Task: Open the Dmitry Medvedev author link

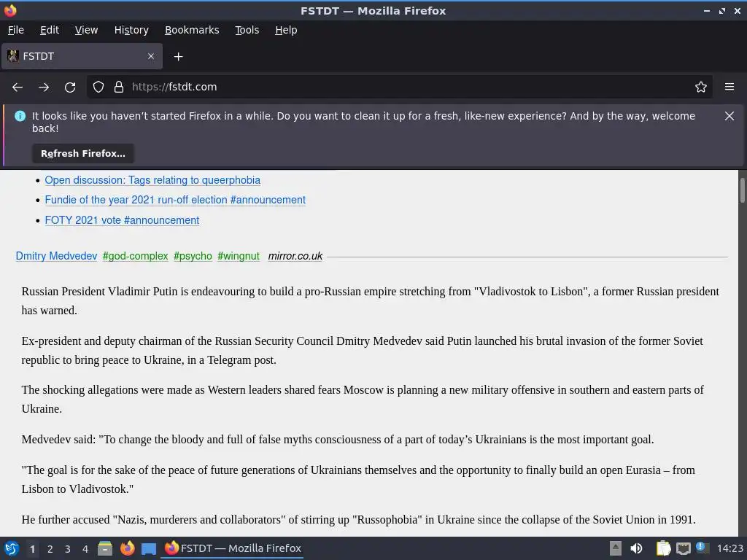Action: coord(56,256)
